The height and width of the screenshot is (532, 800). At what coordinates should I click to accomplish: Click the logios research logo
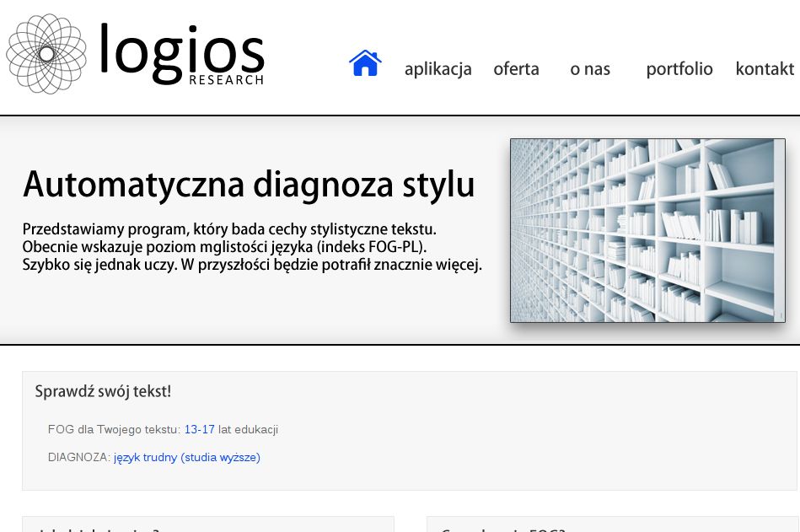tap(135, 54)
